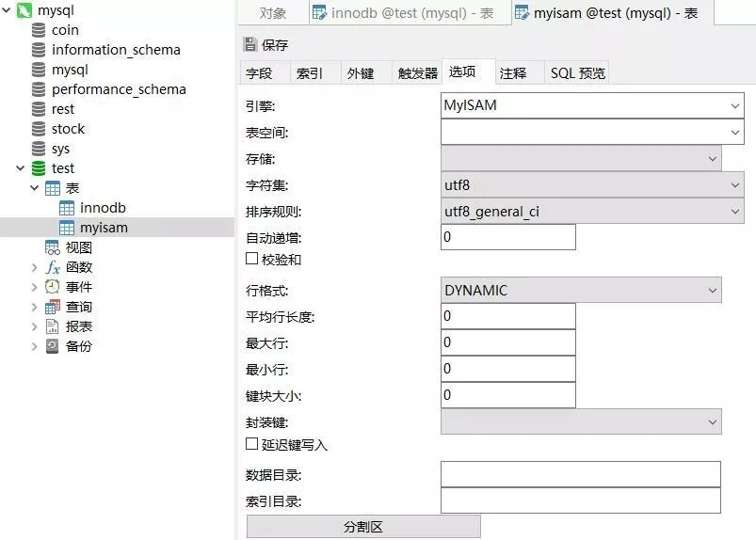Switch to the innodb @test table tab
The image size is (756, 540).
[x=410, y=13]
